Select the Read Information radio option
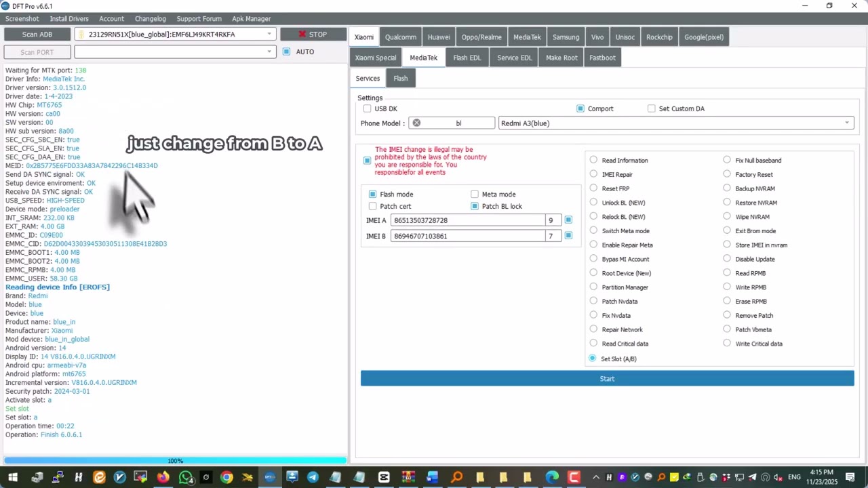Screen dimensions: 868x488 (593, 160)
